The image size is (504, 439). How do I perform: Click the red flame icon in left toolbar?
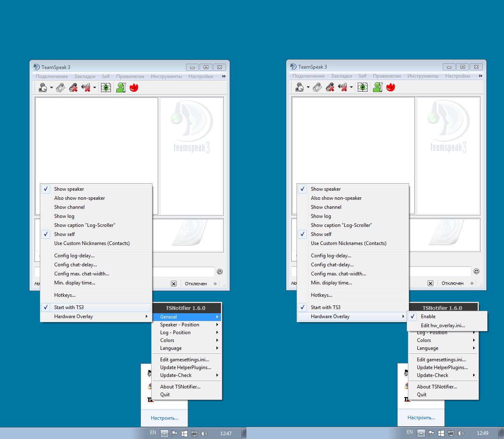[134, 87]
